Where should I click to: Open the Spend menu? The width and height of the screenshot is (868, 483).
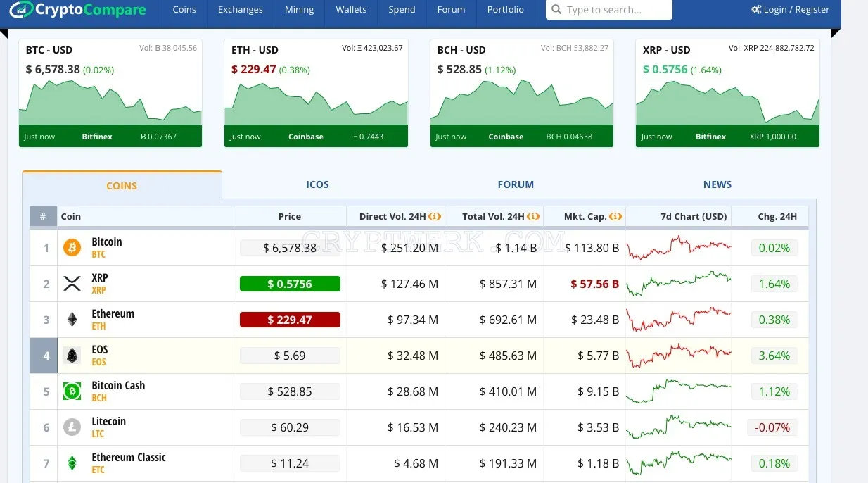[402, 10]
